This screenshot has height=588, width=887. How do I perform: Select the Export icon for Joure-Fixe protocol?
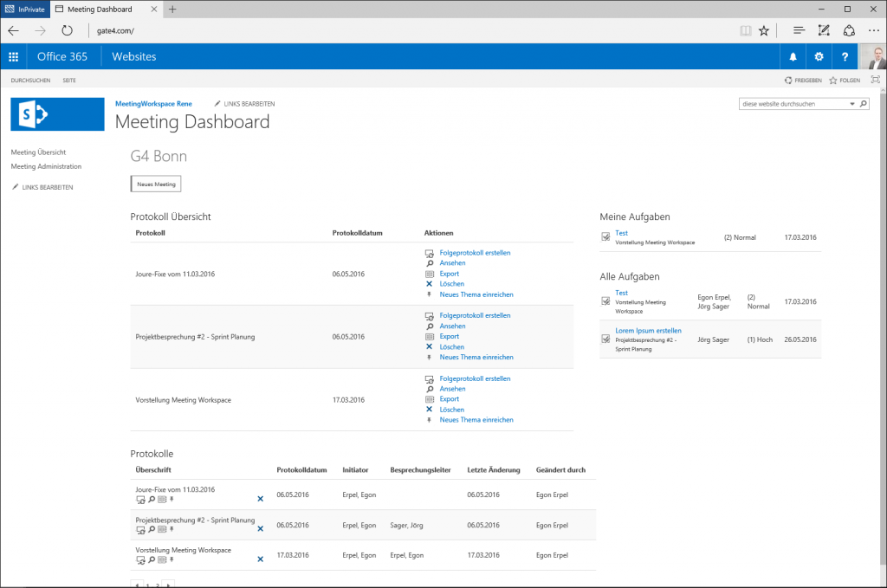pyautogui.click(x=428, y=273)
